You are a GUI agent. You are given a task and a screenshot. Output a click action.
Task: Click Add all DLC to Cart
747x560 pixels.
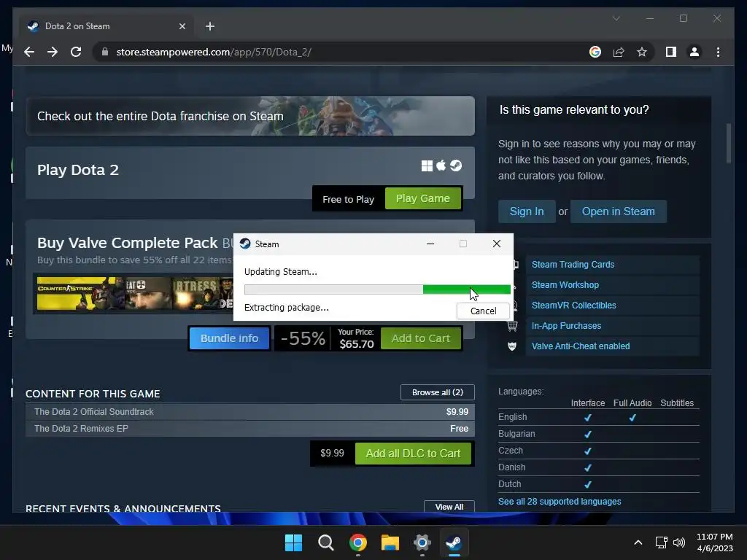pyautogui.click(x=413, y=454)
